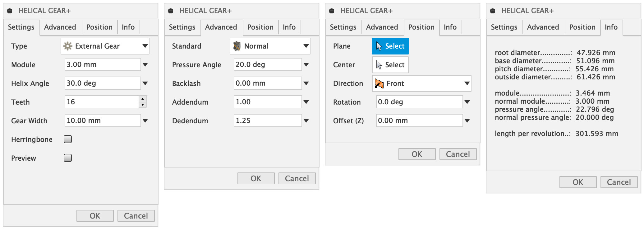Click the External Gear type icon

(67, 46)
